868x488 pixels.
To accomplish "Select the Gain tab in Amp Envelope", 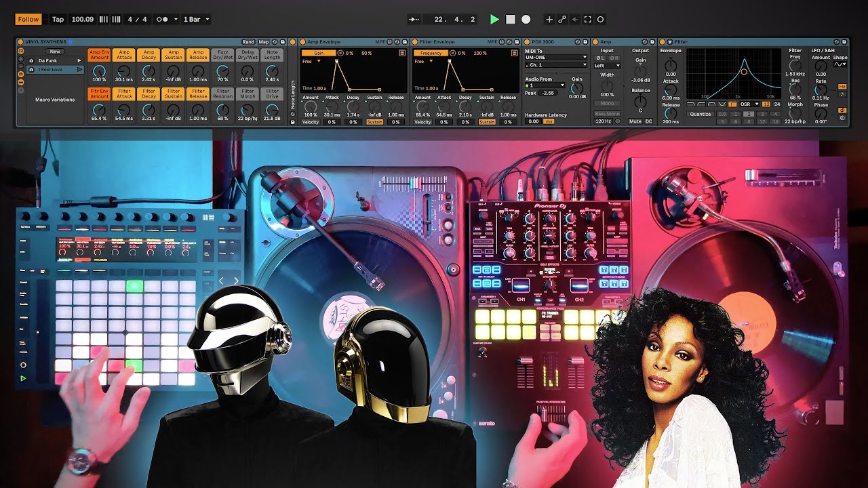I will pos(318,53).
